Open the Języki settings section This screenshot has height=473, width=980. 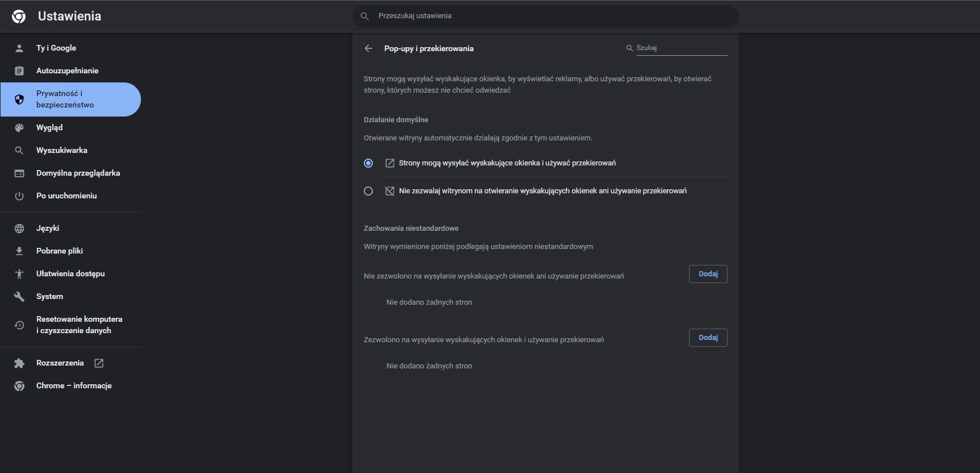coord(71,229)
